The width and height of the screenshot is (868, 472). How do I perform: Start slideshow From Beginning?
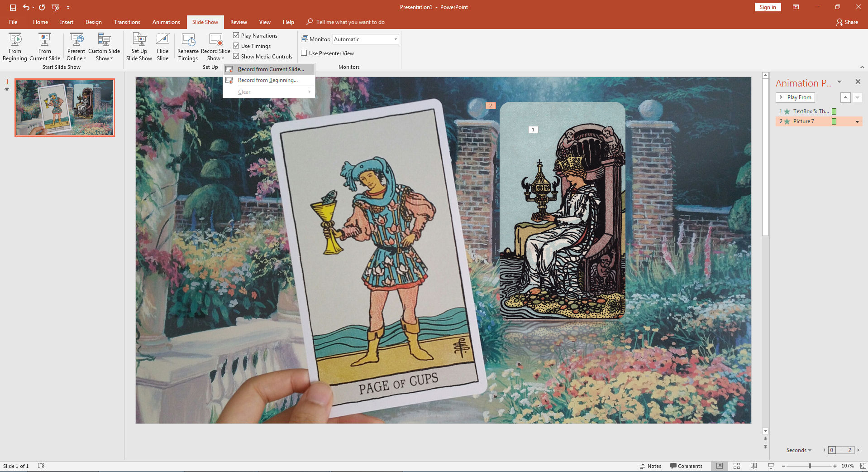(15, 47)
